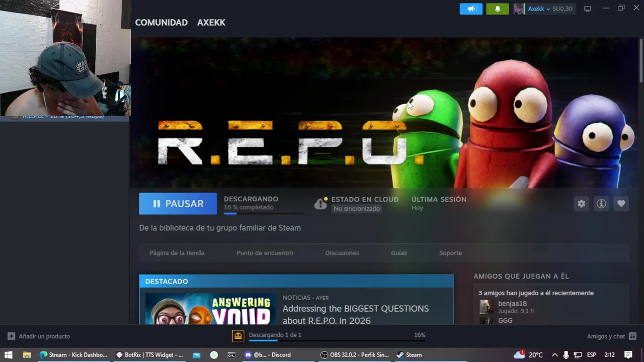Image resolution: width=644 pixels, height=362 pixels.
Task: Switch to OBS 32.0.2 window
Action: [x=355, y=355]
